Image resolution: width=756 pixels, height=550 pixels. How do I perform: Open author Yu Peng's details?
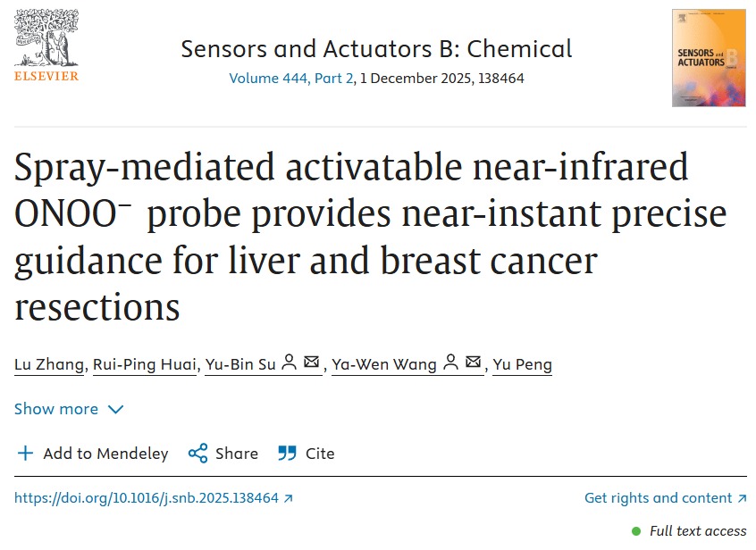point(522,364)
